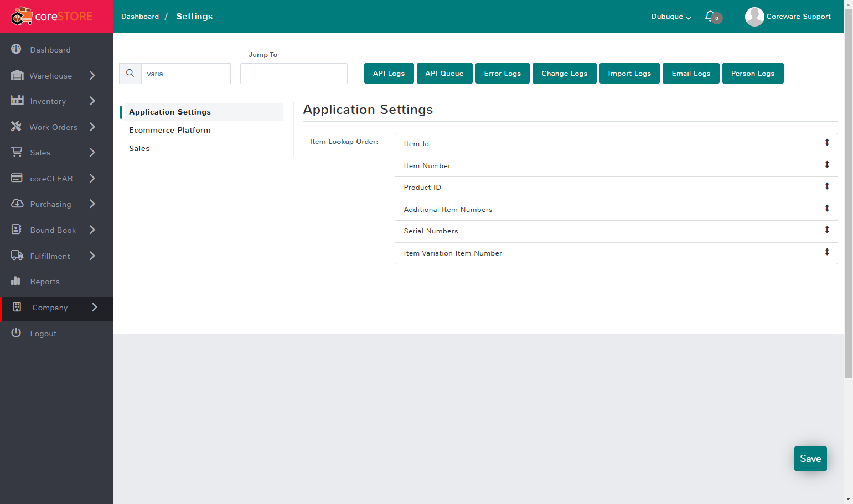
Task: Open the Sales settings section
Action: click(139, 148)
